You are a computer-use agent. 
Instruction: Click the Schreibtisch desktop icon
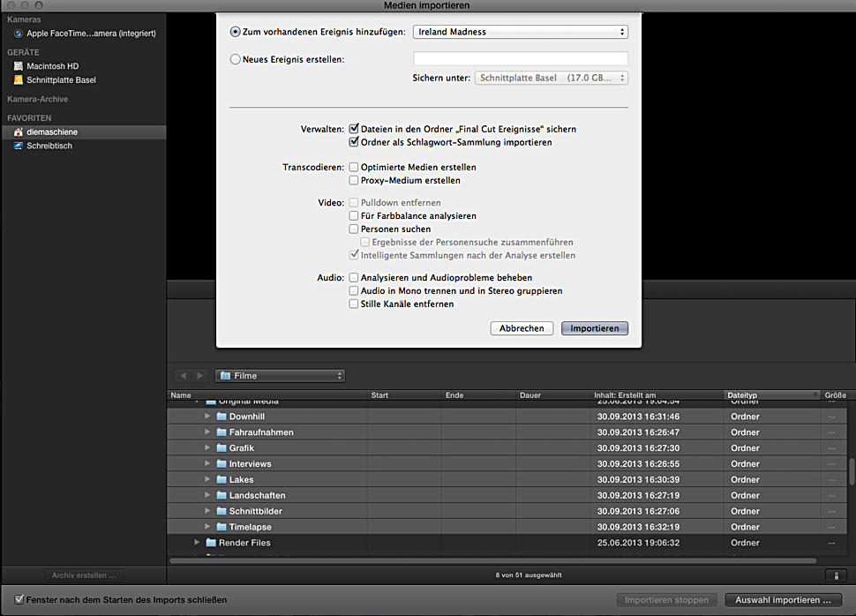coord(19,146)
